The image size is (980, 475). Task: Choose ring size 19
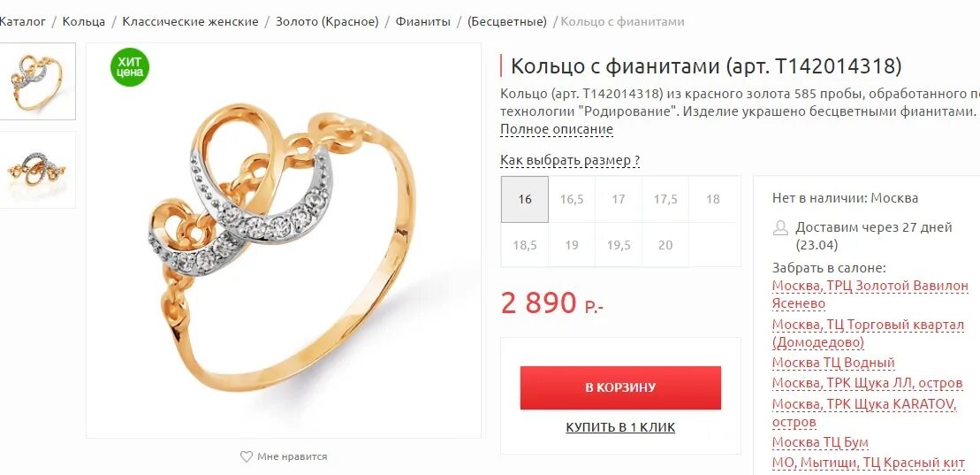(x=572, y=245)
